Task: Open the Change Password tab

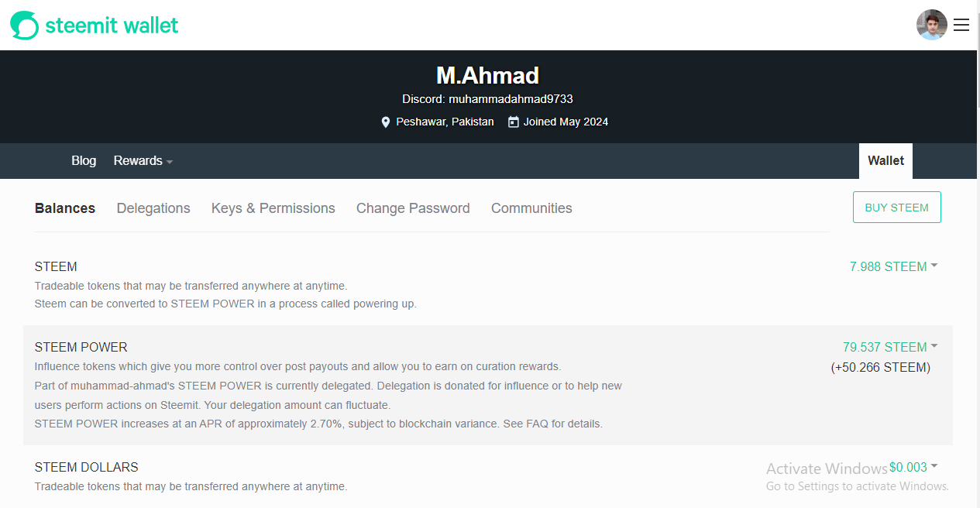Action: point(413,208)
